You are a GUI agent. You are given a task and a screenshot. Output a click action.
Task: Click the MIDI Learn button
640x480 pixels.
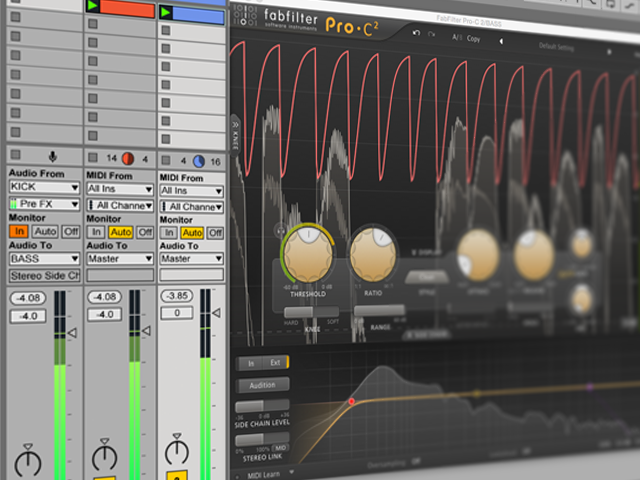tap(263, 475)
